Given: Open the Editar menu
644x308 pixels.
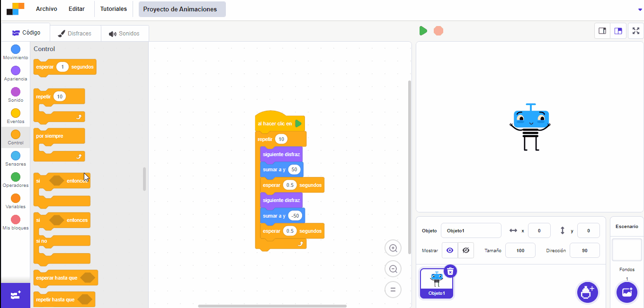Looking at the screenshot, I should 77,9.
